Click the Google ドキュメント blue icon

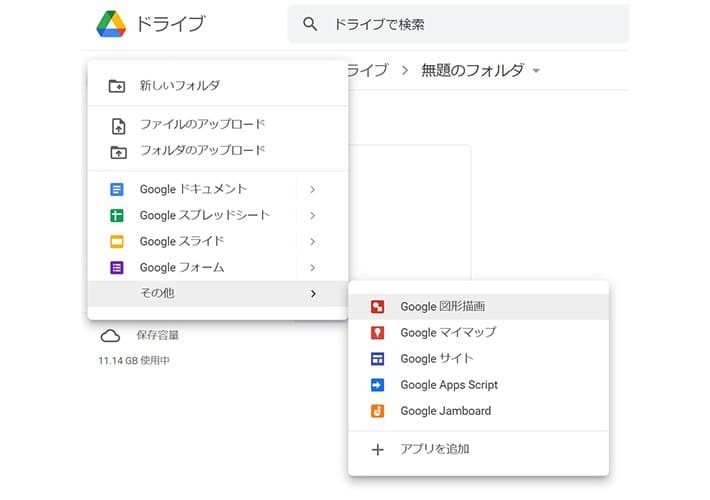(117, 189)
